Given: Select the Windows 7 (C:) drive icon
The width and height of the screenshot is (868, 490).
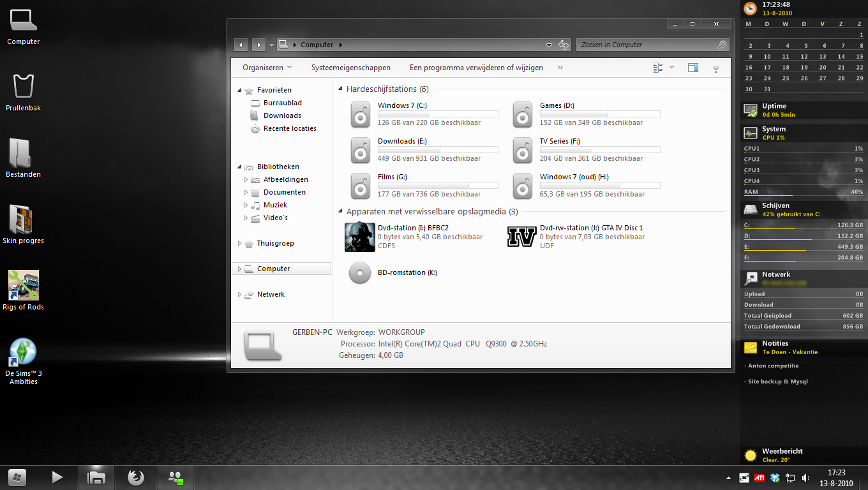Looking at the screenshot, I should pos(361,115).
